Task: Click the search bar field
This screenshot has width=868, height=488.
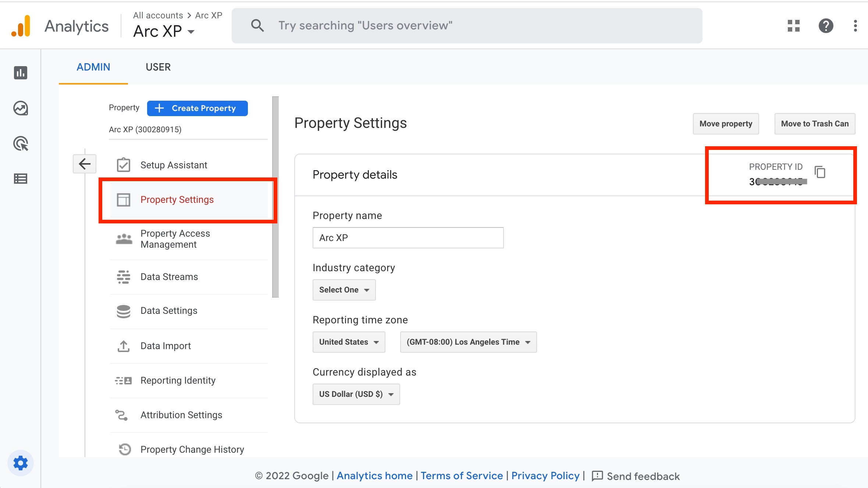Action: click(467, 26)
